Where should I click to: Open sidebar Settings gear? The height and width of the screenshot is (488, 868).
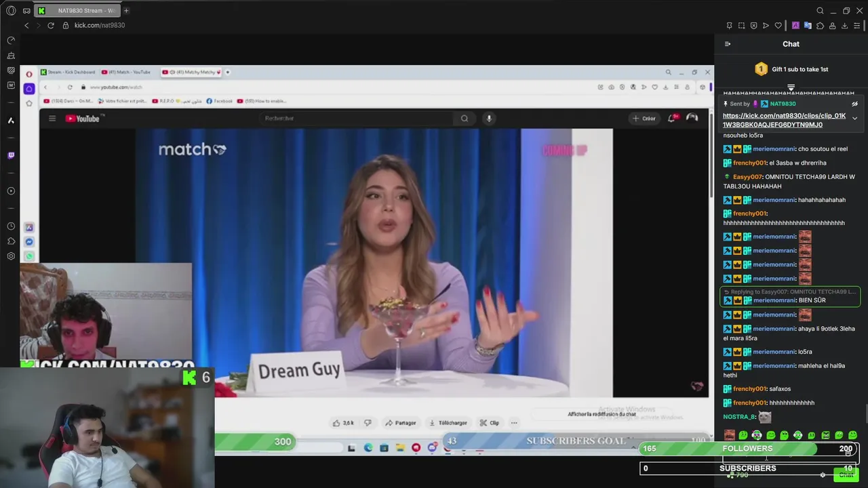tap(11, 256)
